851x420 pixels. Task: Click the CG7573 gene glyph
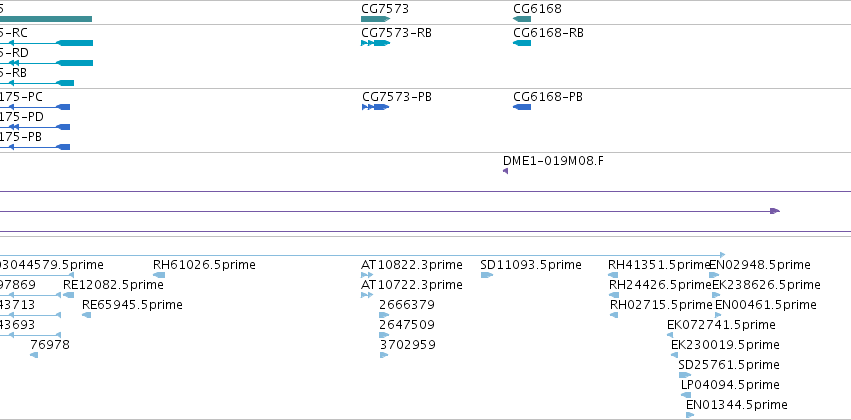pyautogui.click(x=376, y=19)
